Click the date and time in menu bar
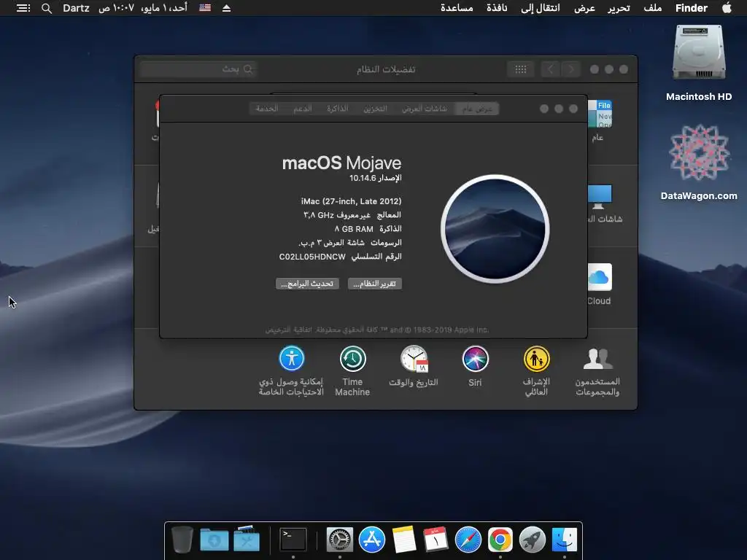 142,8
